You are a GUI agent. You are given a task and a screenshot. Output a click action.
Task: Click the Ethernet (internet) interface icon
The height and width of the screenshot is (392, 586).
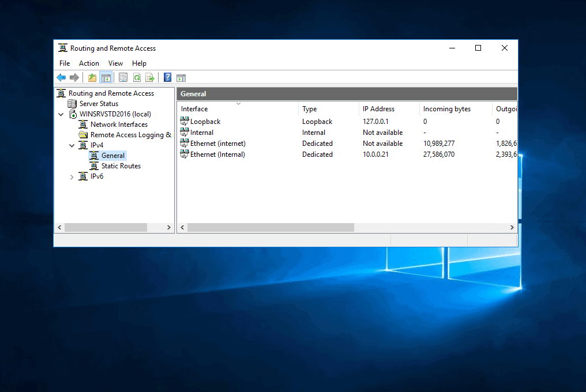(184, 143)
